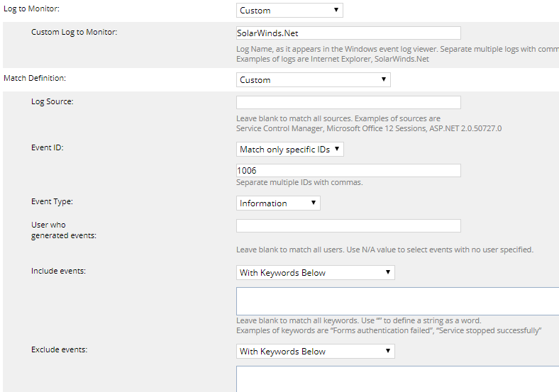Click the 'Match Definition:' label
Viewport: 559px width, 392px height.
pyautogui.click(x=35, y=77)
